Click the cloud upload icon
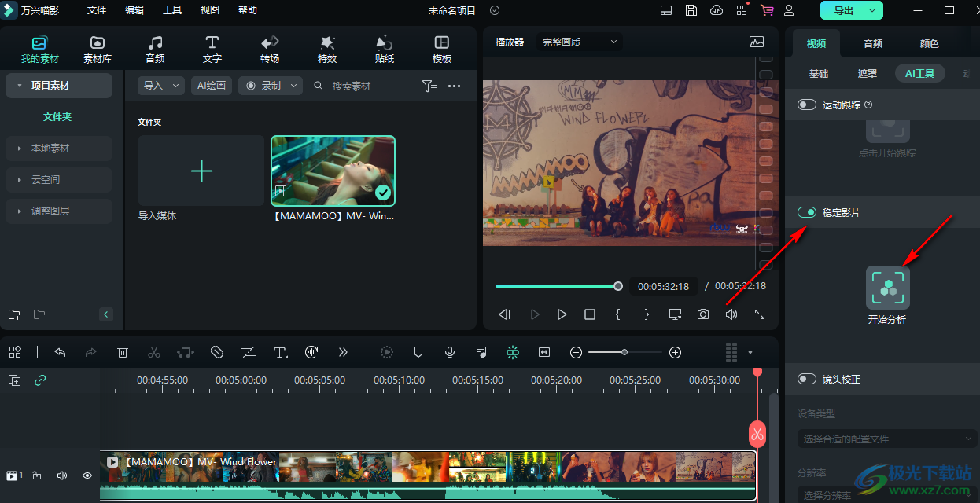 pos(716,10)
